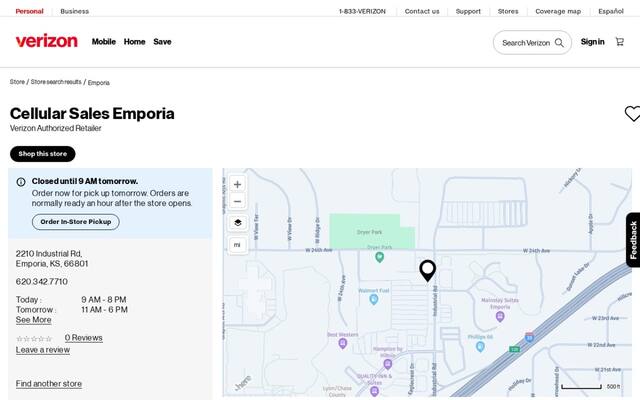Click the interstate 35 shield on map
Image resolution: width=640 pixels, height=400 pixels.
coord(529,337)
